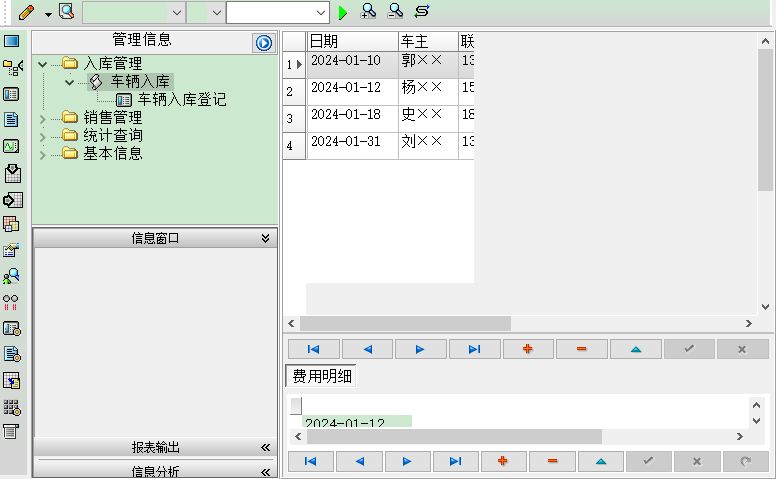Click the blue screen sidebar icon
This screenshot has height=479, width=776.
point(12,41)
